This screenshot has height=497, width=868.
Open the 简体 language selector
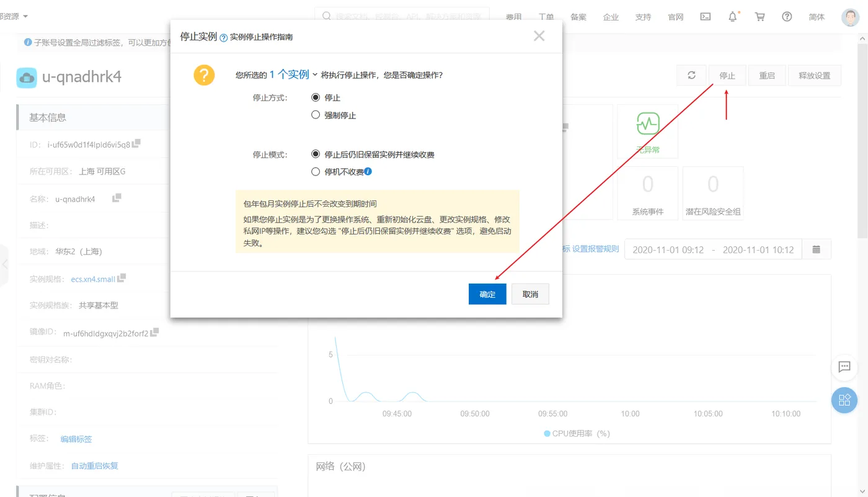click(x=817, y=17)
